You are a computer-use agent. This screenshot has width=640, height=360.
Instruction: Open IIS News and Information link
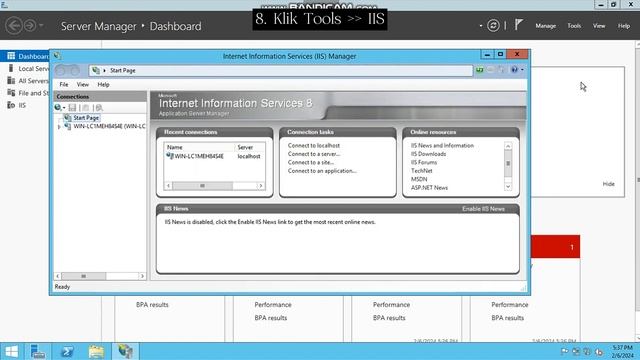[442, 145]
